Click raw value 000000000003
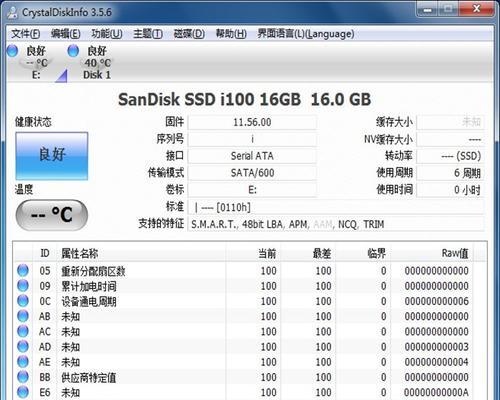Viewport: 500px width, 400px height. pos(436,347)
